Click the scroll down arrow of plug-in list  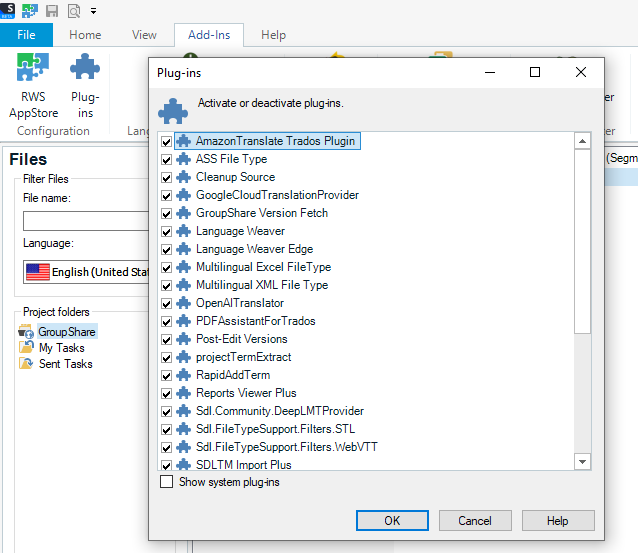click(582, 462)
